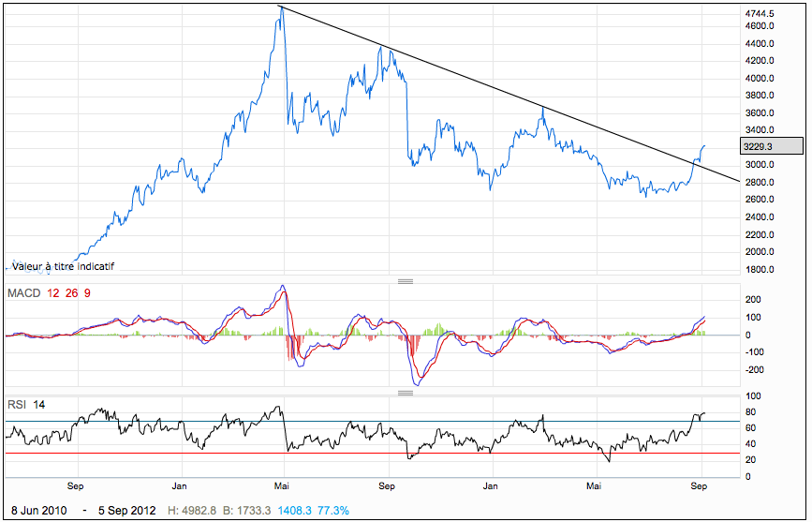
Task: Click the 60 label on RSI axis
Action: click(750, 428)
